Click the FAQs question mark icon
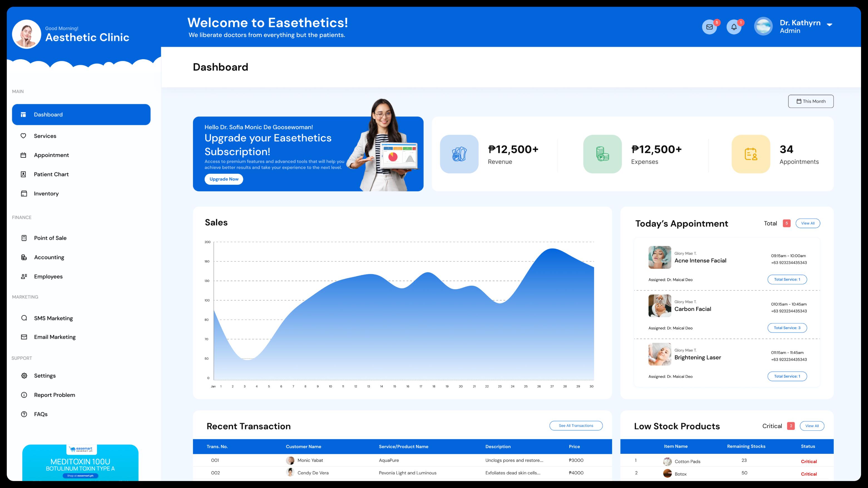 pyautogui.click(x=24, y=414)
